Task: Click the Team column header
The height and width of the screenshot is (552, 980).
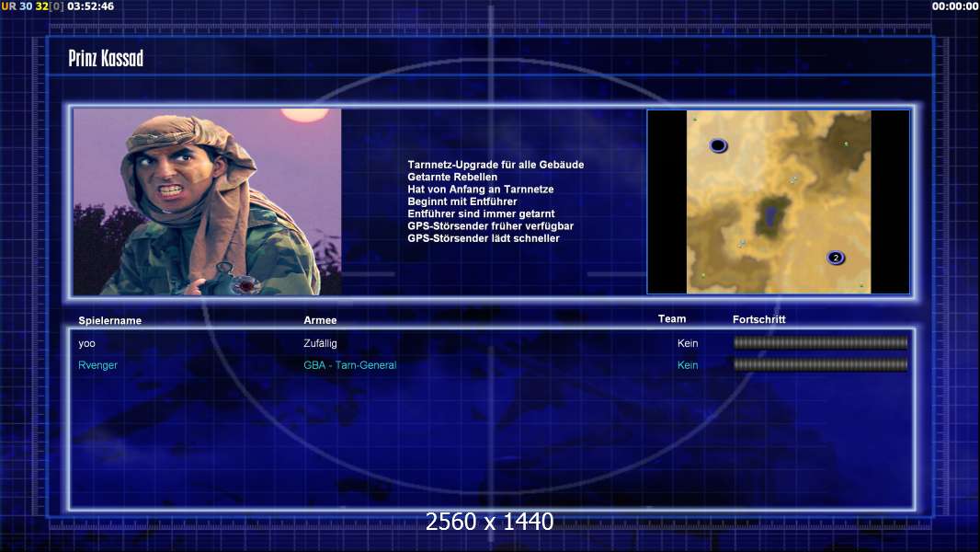Action: (672, 319)
